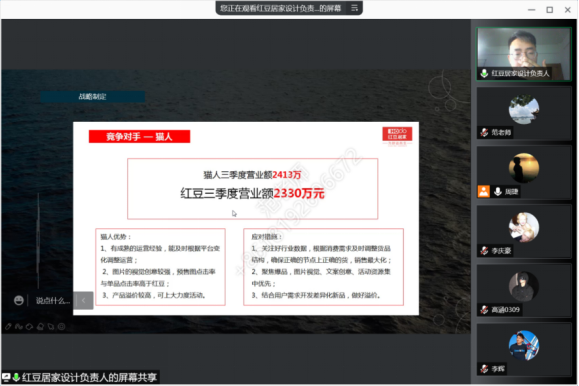This screenshot has height=386, width=579.
Task: Select the squiggle line drawing tool
Action: tap(19, 326)
